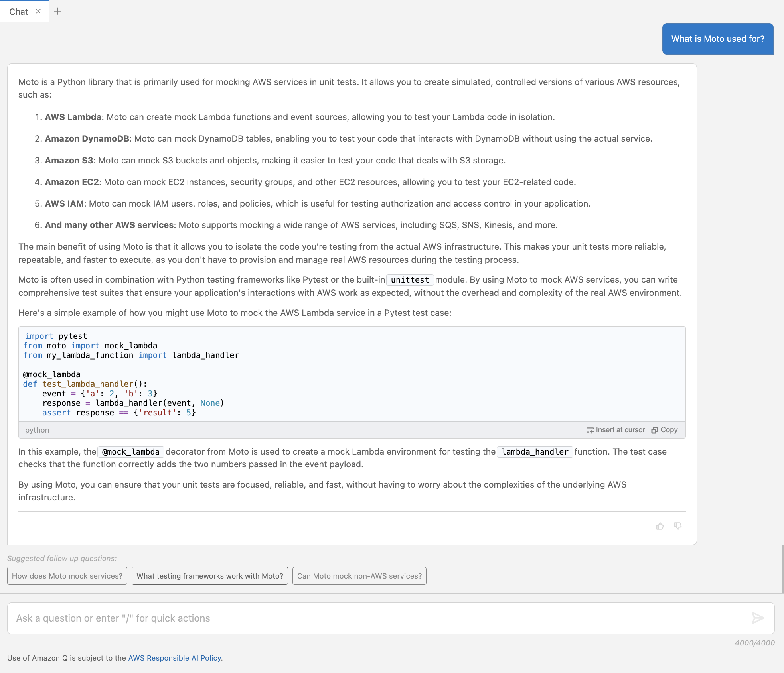Copy the python code example
784x673 pixels.
664,430
